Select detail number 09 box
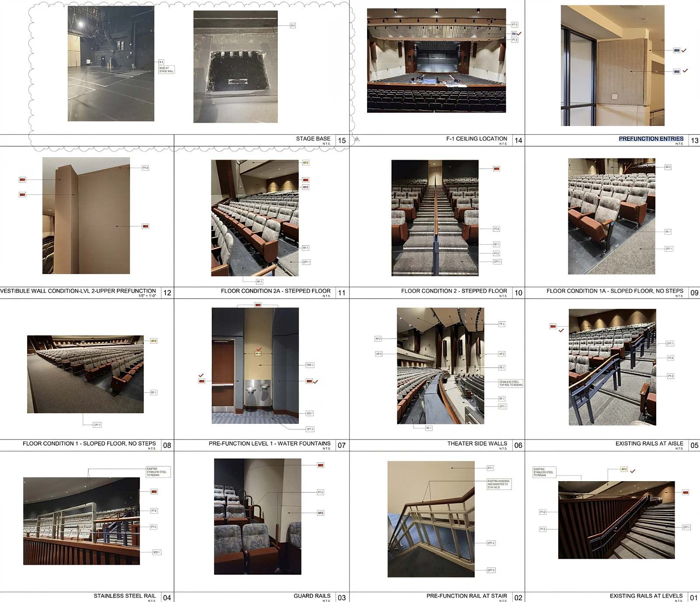 coord(694,293)
